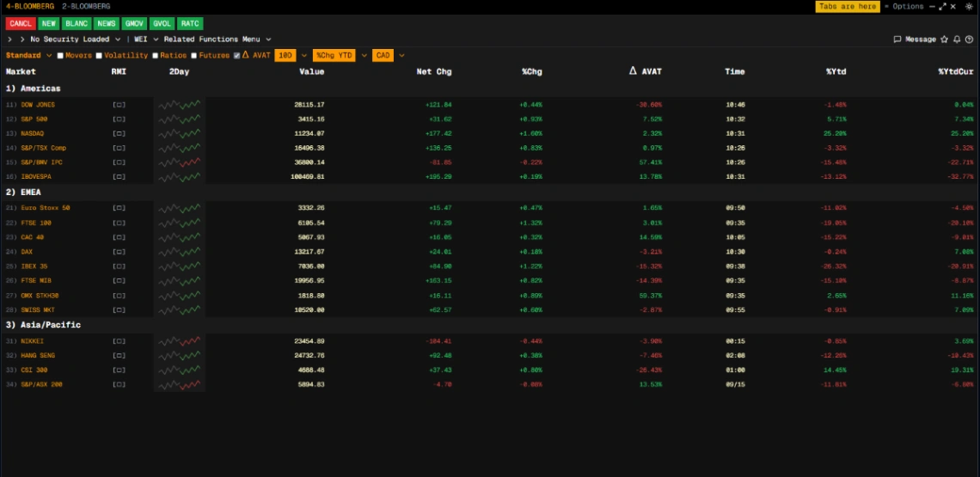Click the RMI icon in the DOW JONES row

119,104
